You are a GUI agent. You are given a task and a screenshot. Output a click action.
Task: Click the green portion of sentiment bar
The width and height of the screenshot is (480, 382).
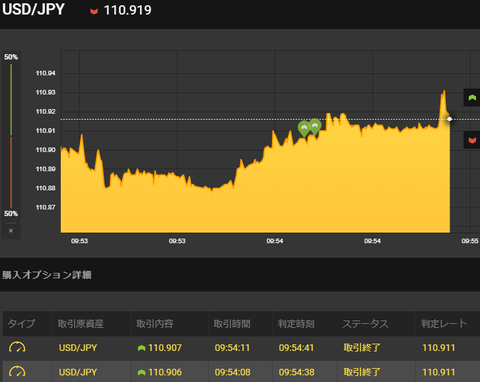click(x=11, y=99)
